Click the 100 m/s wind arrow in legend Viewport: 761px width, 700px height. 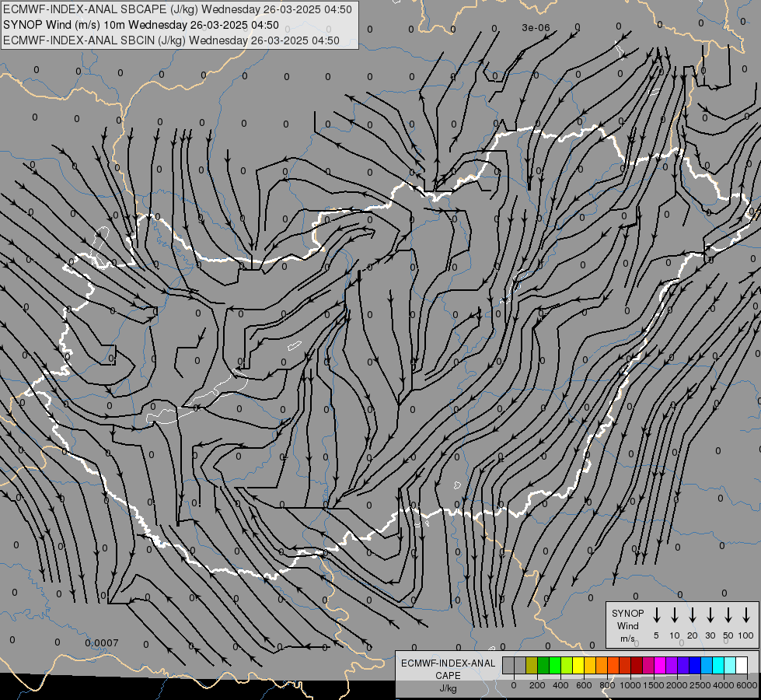[x=746, y=615]
